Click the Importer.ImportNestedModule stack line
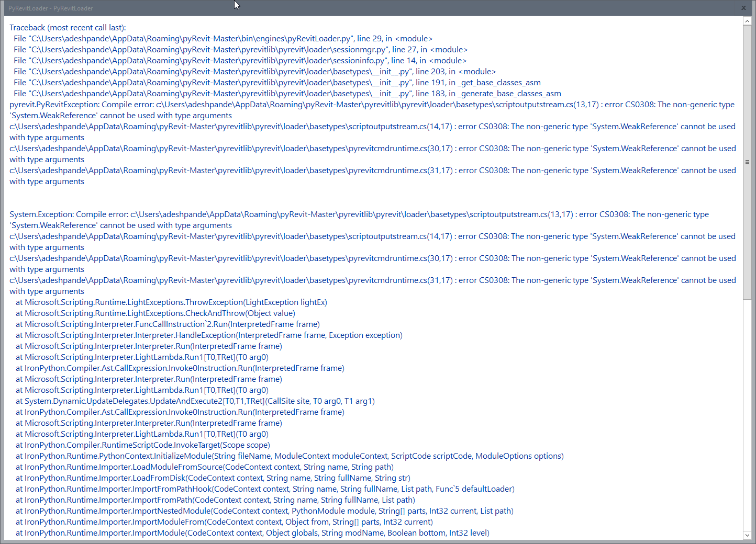Viewport: 756px width, 544px height. pos(264,511)
